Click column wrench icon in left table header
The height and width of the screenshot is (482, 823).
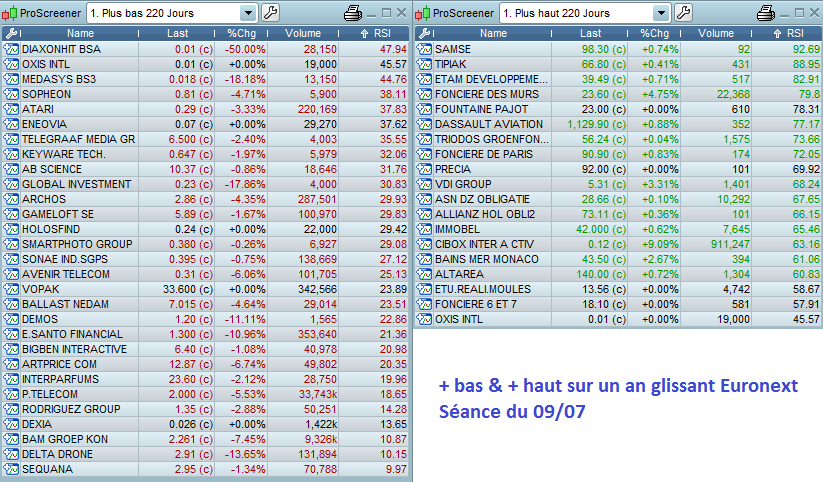click(x=11, y=34)
